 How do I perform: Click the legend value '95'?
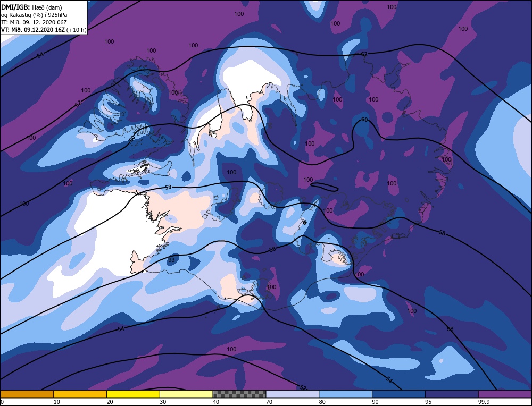tap(428, 402)
